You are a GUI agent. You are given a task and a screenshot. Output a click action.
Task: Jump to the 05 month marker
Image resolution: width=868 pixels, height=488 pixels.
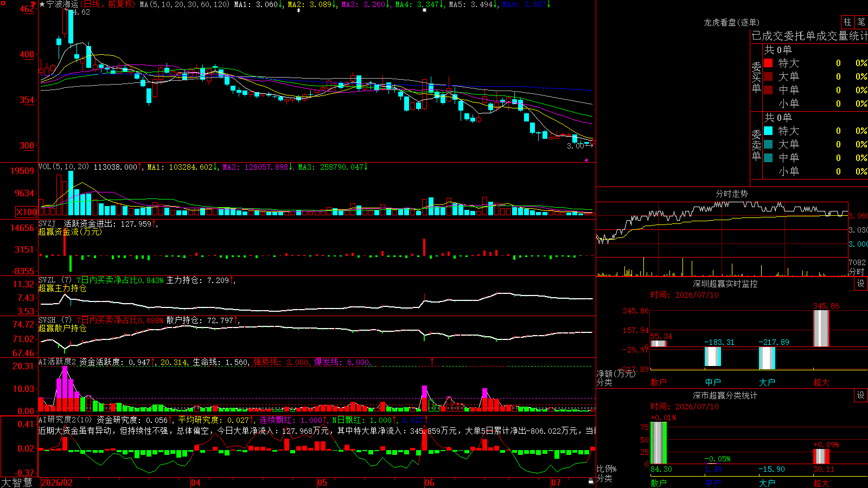point(322,483)
